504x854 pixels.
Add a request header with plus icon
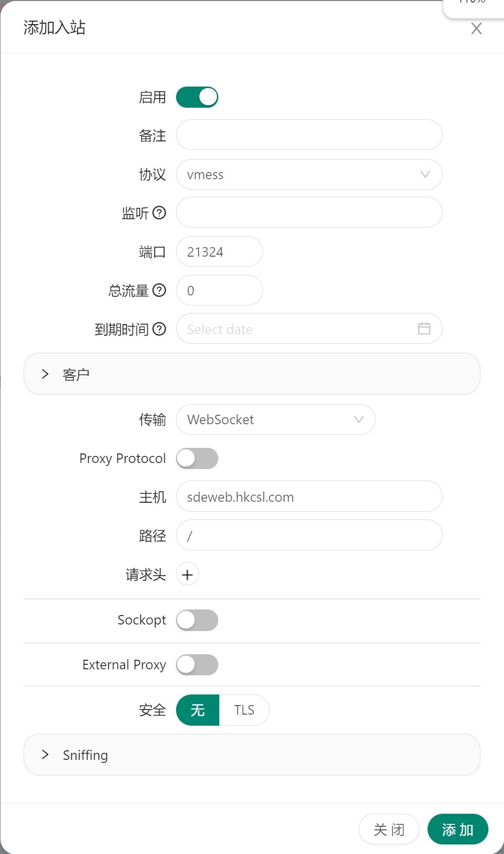pyautogui.click(x=188, y=575)
